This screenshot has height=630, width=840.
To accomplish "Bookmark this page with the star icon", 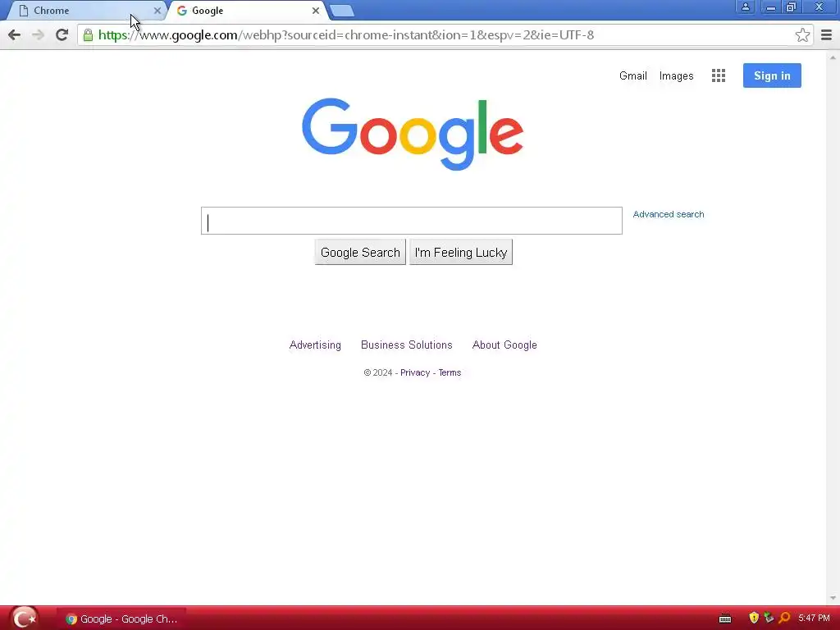I will [x=802, y=35].
